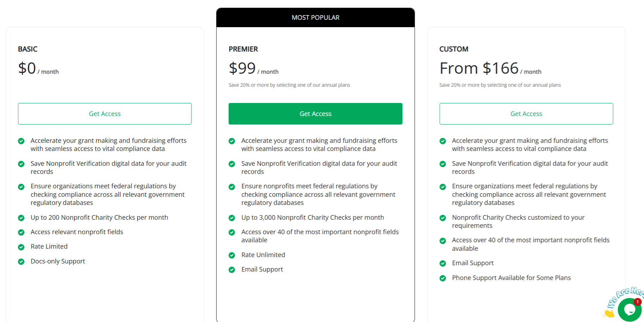Click checkmark beside Access relevant nonprofit fields

click(x=21, y=232)
